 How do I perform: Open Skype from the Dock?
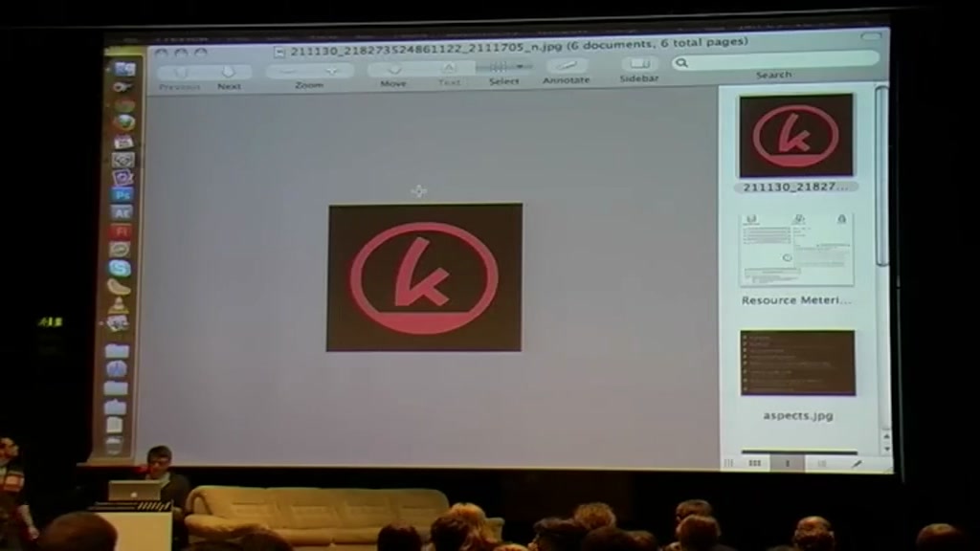pyautogui.click(x=120, y=268)
